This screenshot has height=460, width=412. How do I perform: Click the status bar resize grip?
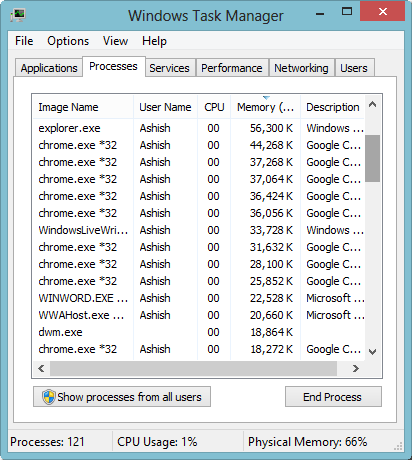click(x=398, y=446)
